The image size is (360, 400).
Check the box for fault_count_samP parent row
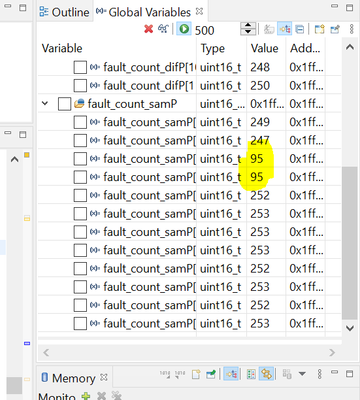(64, 104)
